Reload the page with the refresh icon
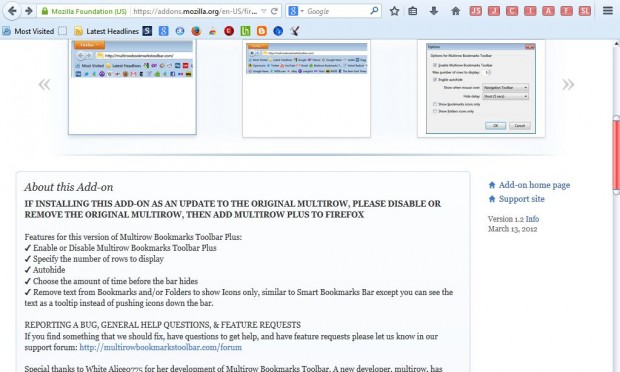 pyautogui.click(x=274, y=11)
